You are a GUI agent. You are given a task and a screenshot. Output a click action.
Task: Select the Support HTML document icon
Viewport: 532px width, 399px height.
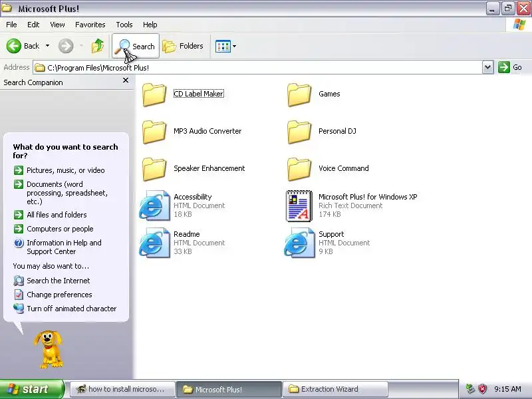[x=299, y=243]
